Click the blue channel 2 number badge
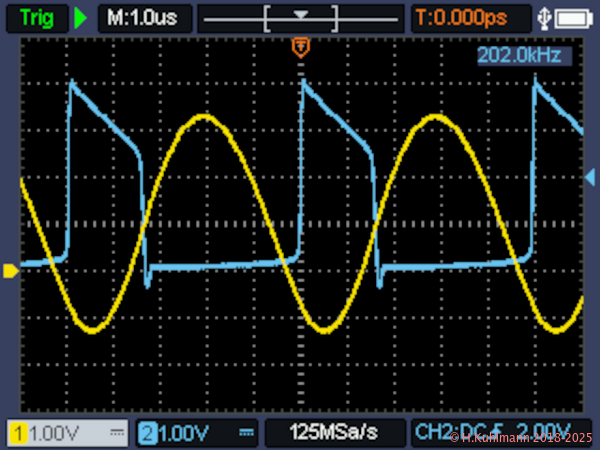The image size is (600, 450). pos(147,433)
